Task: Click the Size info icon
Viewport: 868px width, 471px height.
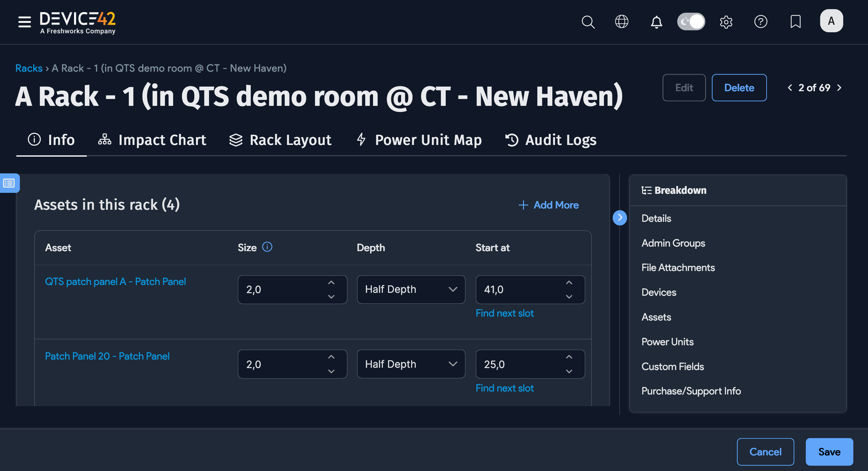Action: pyautogui.click(x=267, y=247)
